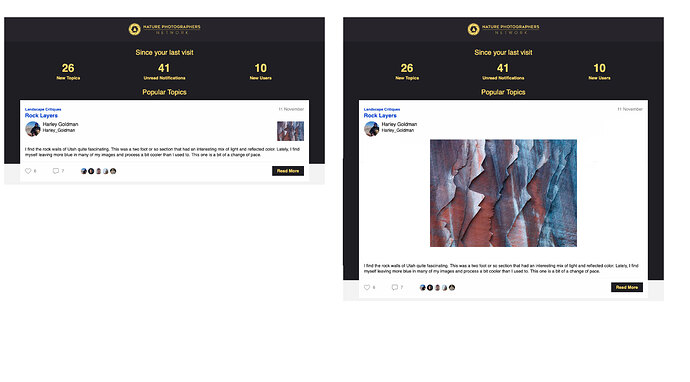Click heart like icon in large-photo email

pyautogui.click(x=367, y=287)
